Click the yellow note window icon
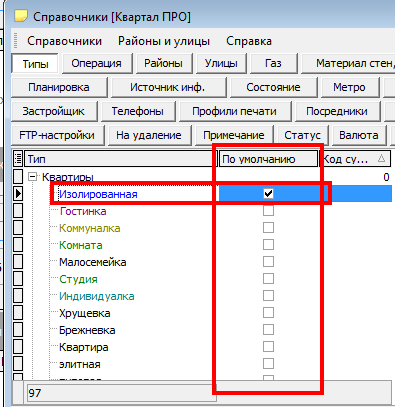 point(21,16)
